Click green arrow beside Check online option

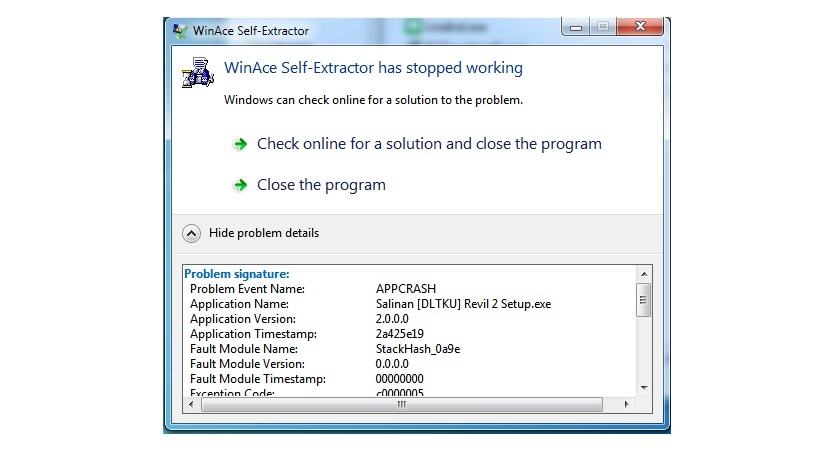pos(240,144)
